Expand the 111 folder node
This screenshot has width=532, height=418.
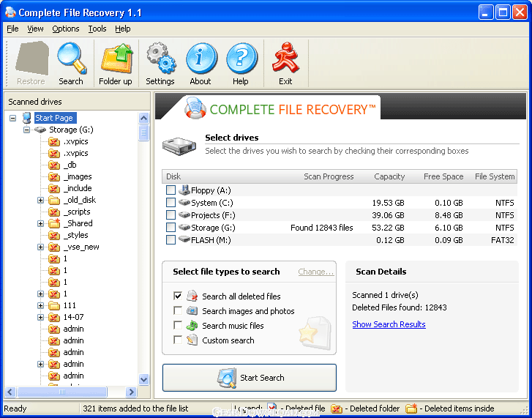tap(40, 306)
